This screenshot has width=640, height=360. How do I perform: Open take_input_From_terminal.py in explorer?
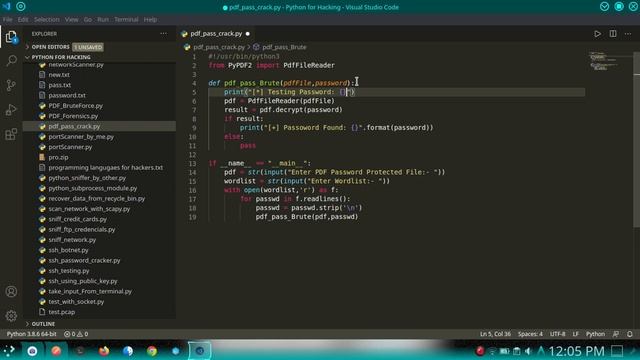tap(90, 291)
